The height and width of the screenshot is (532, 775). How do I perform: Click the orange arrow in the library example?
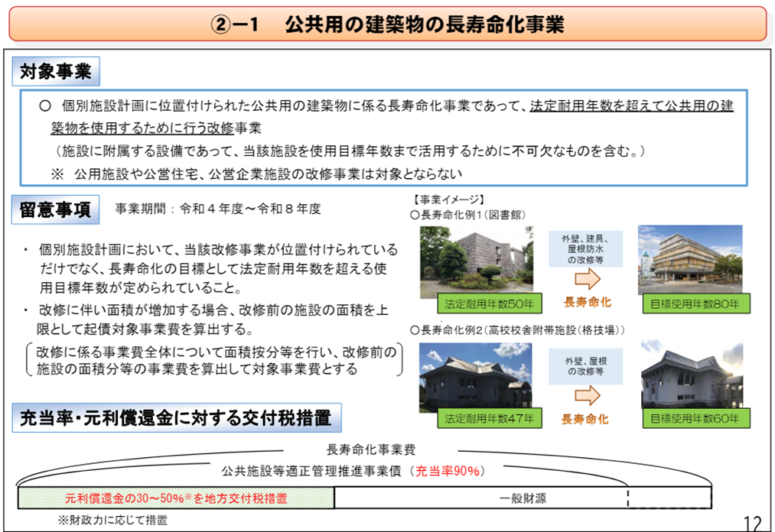587,280
